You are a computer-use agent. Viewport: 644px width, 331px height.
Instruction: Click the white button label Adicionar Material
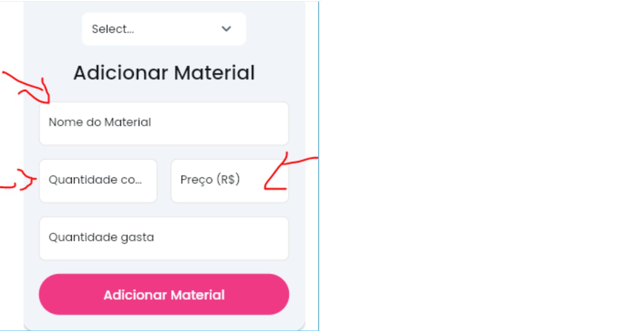point(164,295)
